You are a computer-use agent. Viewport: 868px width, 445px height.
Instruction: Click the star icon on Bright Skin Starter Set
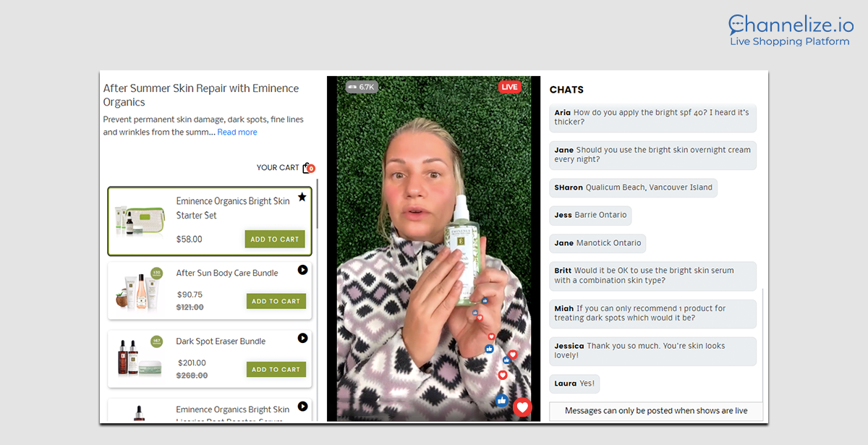[302, 197]
